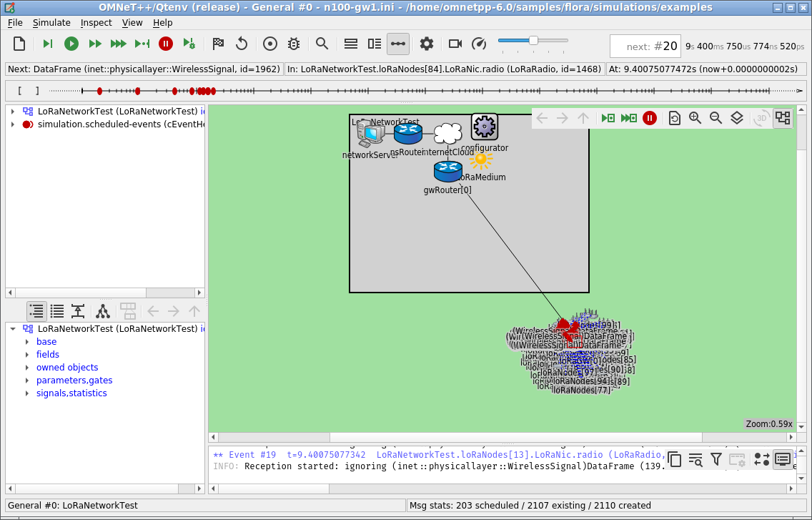
Task: Toggle flat list mode in object inspector
Action: [57, 311]
